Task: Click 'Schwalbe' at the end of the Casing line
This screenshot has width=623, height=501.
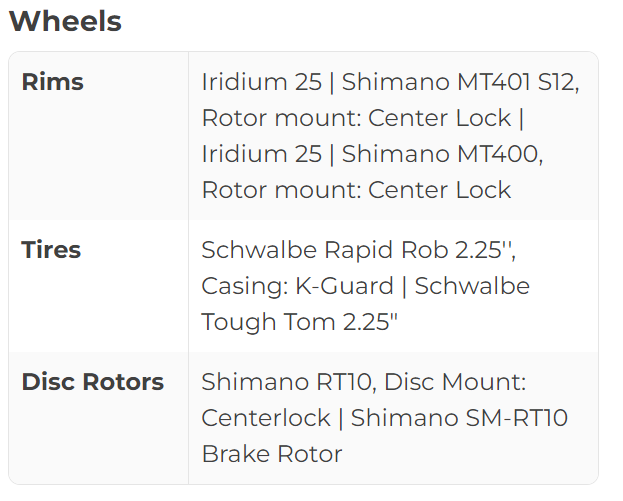Action: point(472,286)
